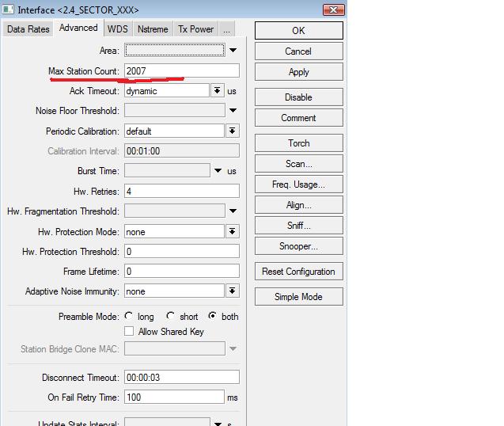Select the Advanced tab
This screenshot has height=426, width=504.
pos(78,28)
